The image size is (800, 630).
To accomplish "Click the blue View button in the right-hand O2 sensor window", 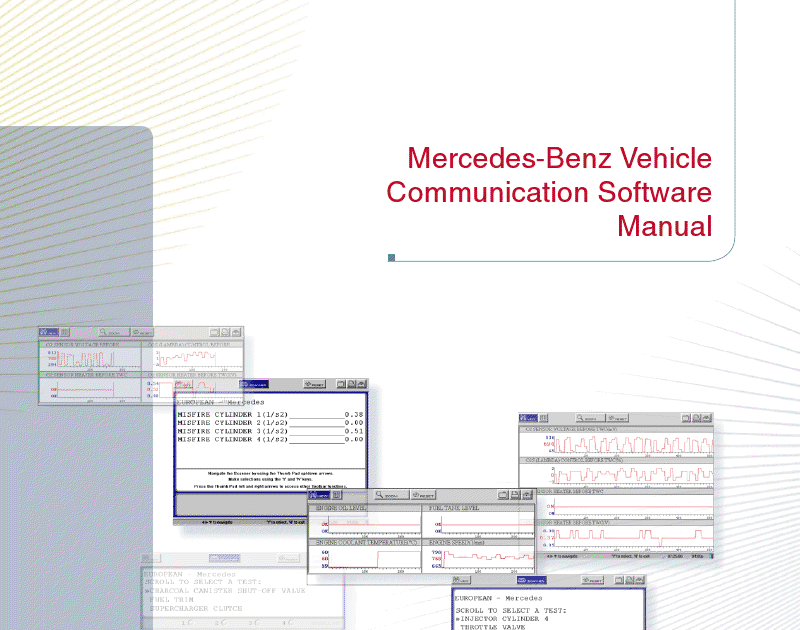I will [529, 418].
